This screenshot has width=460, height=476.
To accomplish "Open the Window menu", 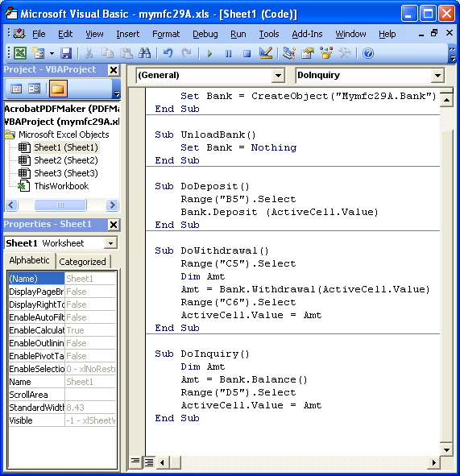I will [x=350, y=34].
